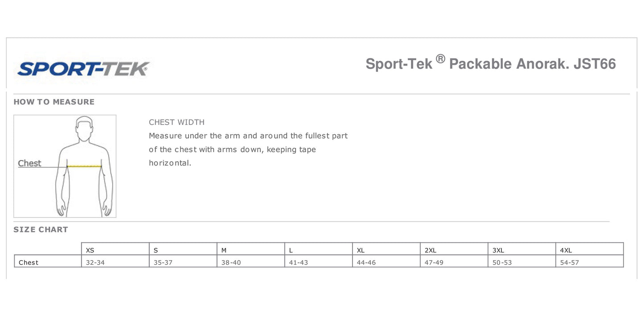Click the Sport-Tek Packable Anorak JST66 title
The image size is (644, 311).
490,64
